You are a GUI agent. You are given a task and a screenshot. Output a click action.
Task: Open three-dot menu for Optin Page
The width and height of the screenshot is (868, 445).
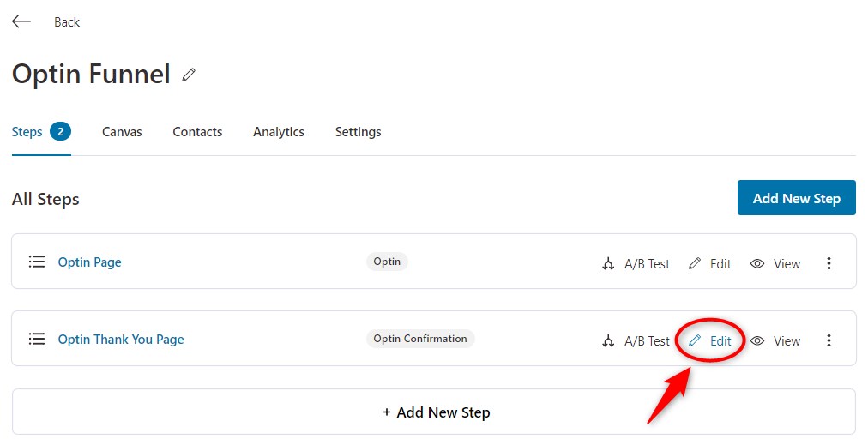click(x=829, y=263)
